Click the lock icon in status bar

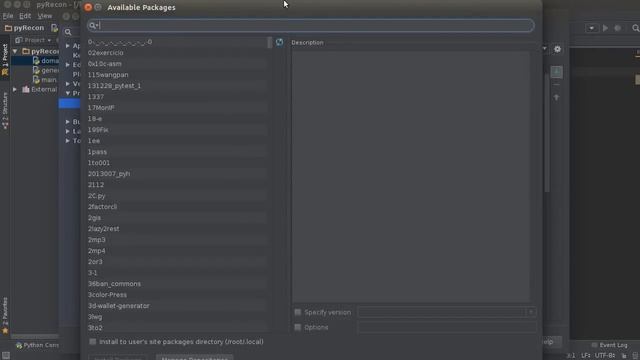pyautogui.click(x=624, y=356)
